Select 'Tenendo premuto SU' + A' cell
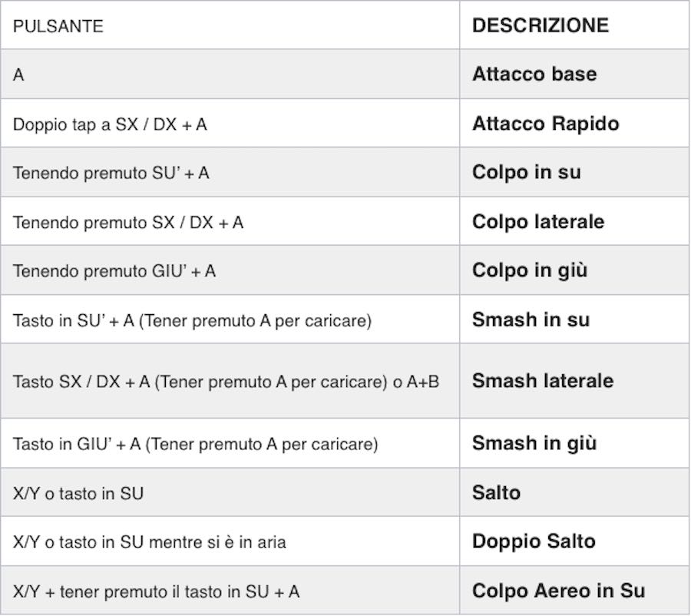Viewport: 691px width, 616px height. coord(230,172)
